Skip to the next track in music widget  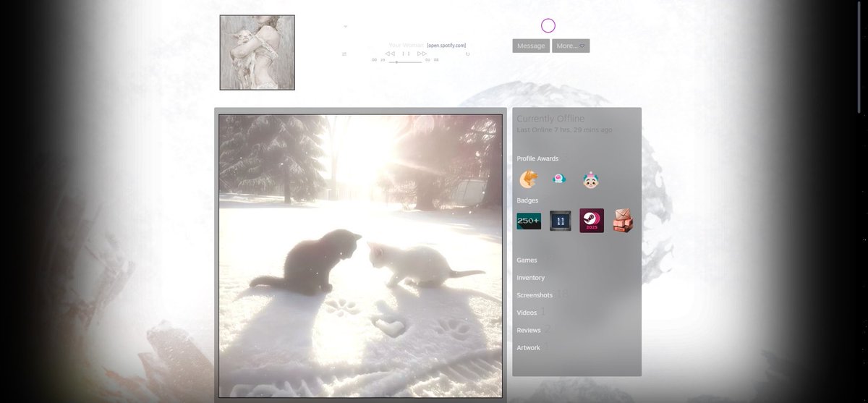422,54
